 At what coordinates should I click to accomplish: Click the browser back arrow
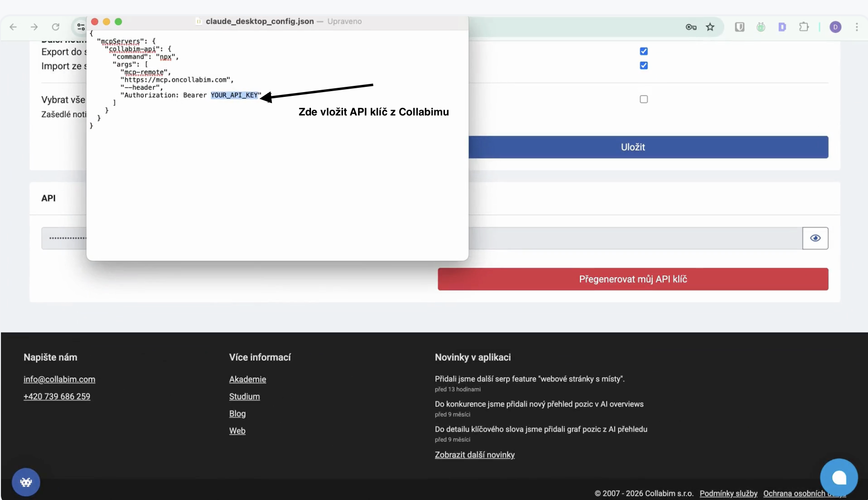[13, 27]
